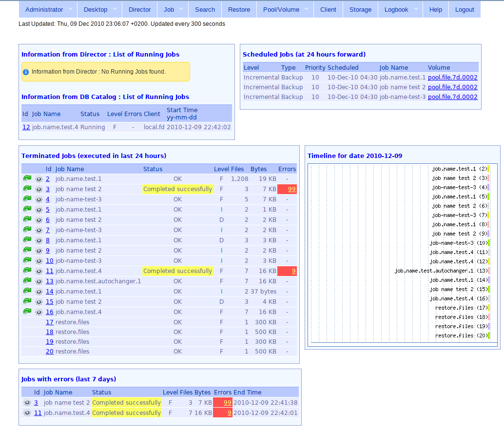The width and height of the screenshot is (504, 433).
Task: Open the Search menu item
Action: point(205,10)
